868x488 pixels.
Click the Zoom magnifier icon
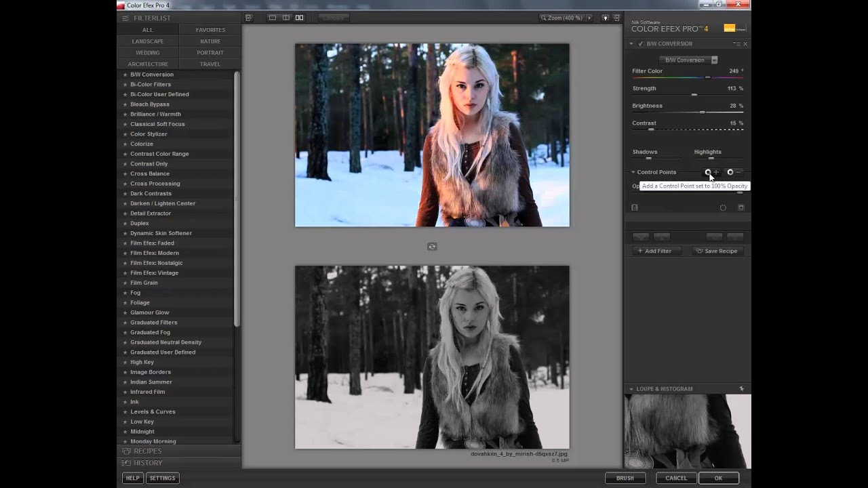544,18
